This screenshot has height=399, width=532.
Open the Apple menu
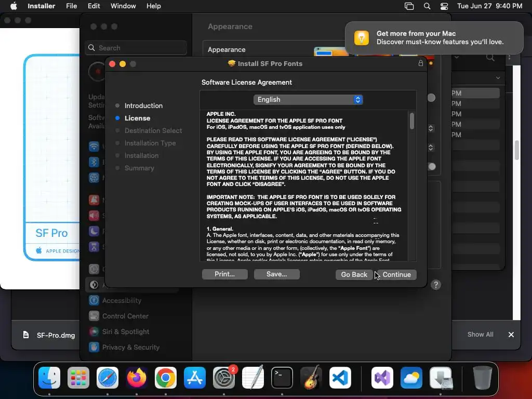(14, 6)
